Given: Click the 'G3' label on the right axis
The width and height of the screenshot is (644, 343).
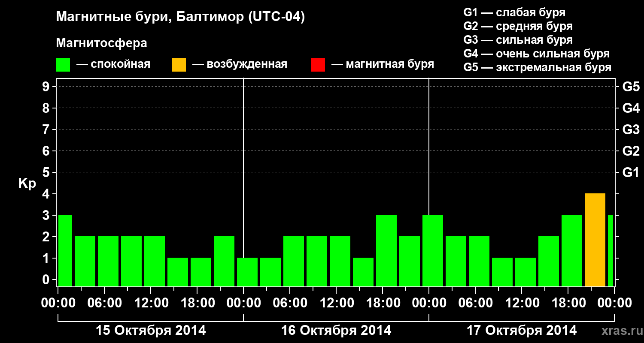Looking at the screenshot, I should [631, 129].
